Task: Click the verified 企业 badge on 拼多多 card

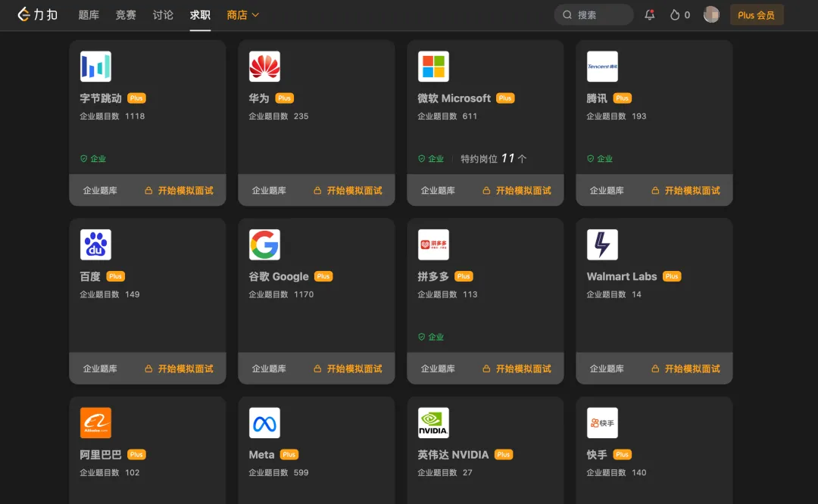Action: tap(431, 337)
